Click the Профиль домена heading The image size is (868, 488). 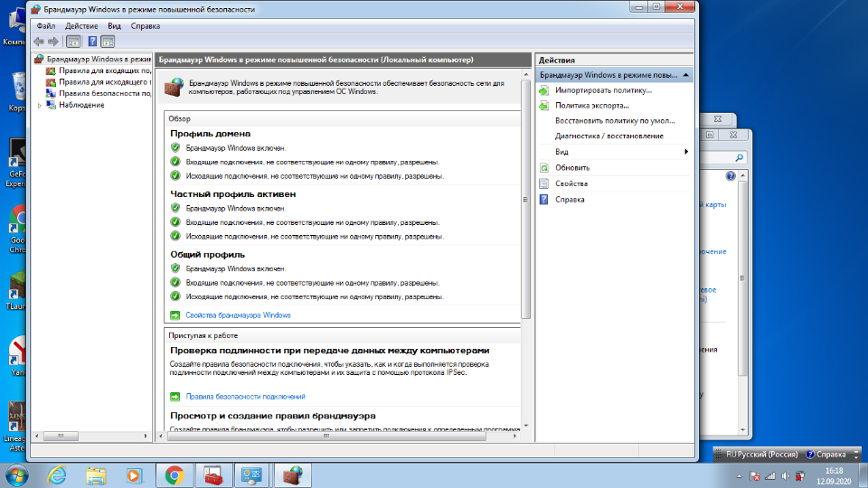(211, 134)
